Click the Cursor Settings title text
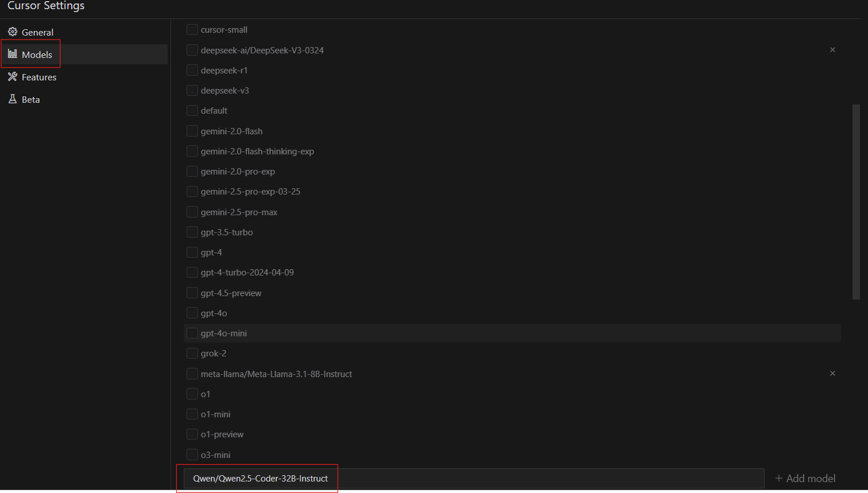Screen dimensions: 868x493 pyautogui.click(x=46, y=6)
